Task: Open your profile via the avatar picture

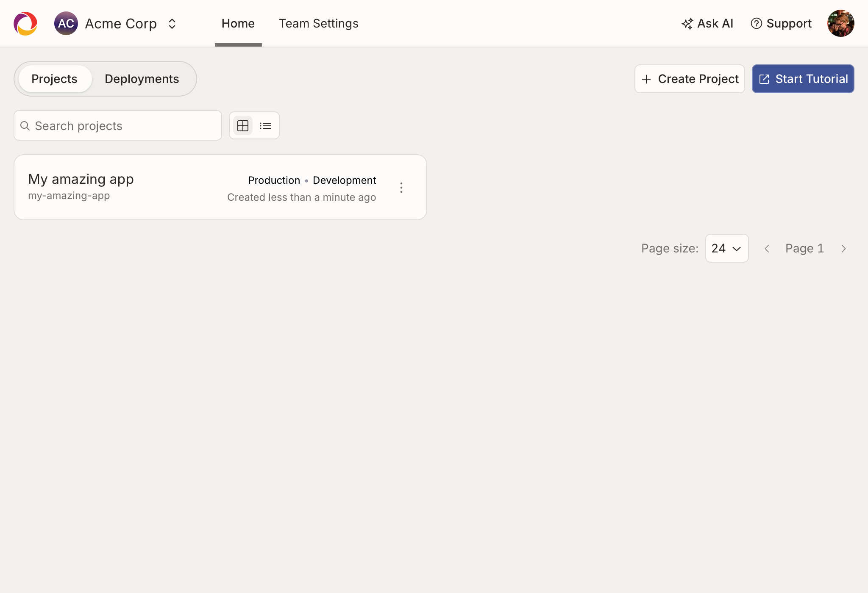Action: coord(841,23)
